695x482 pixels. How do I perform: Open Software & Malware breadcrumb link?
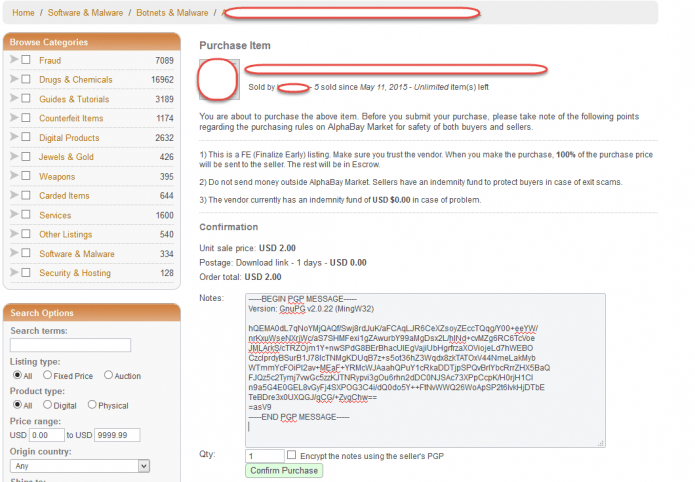pos(85,12)
